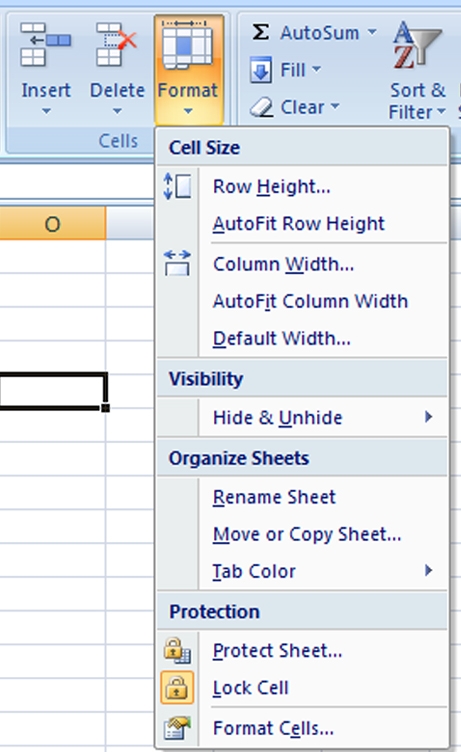This screenshot has height=752, width=461.
Task: Click the Clear eraser icon
Action: [x=261, y=107]
